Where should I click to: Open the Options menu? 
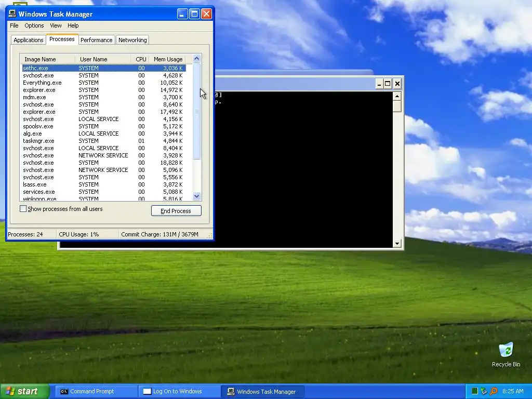coord(34,25)
